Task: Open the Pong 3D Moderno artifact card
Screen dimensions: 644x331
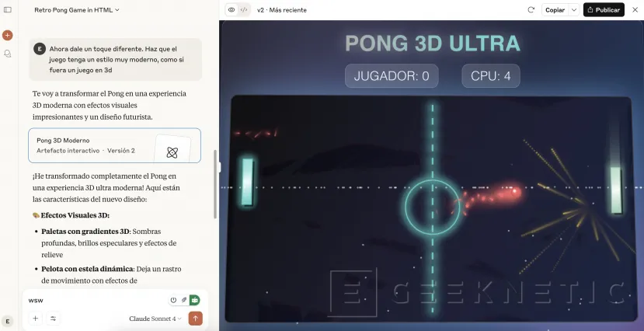Action: pos(115,145)
